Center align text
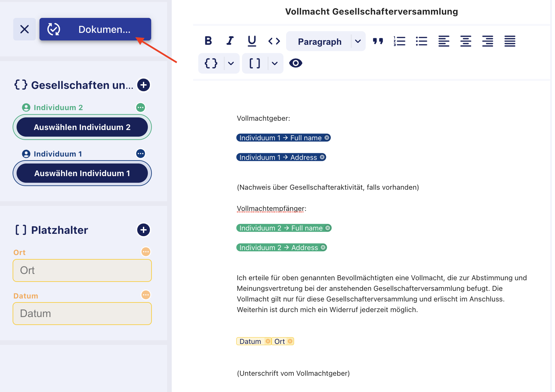 (466, 41)
